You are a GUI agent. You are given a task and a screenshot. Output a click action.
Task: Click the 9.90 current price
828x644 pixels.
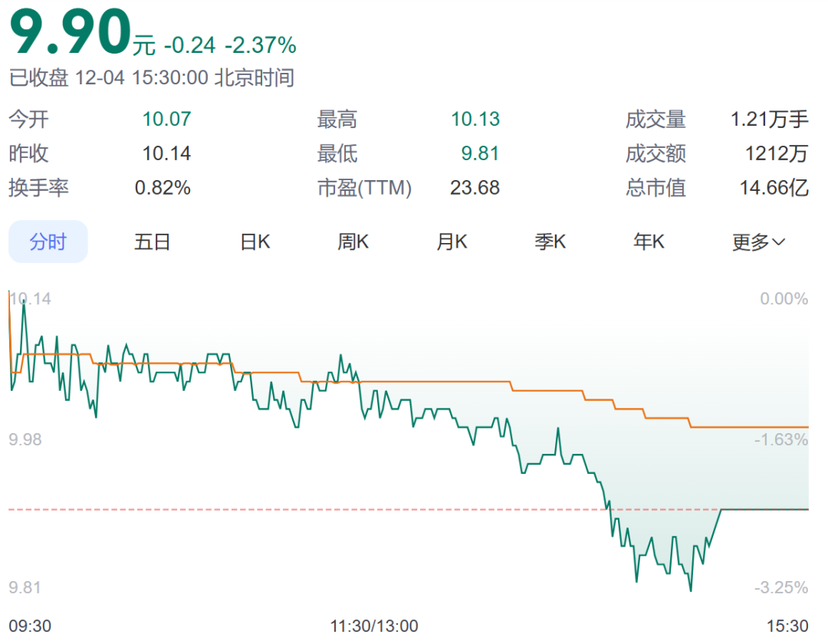69,32
